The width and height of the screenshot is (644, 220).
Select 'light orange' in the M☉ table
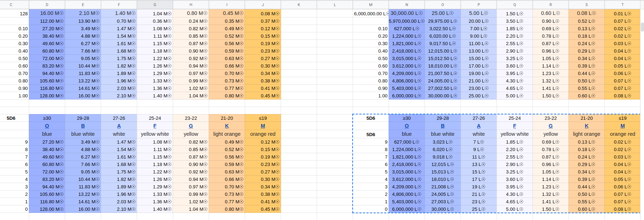click(x=227, y=134)
